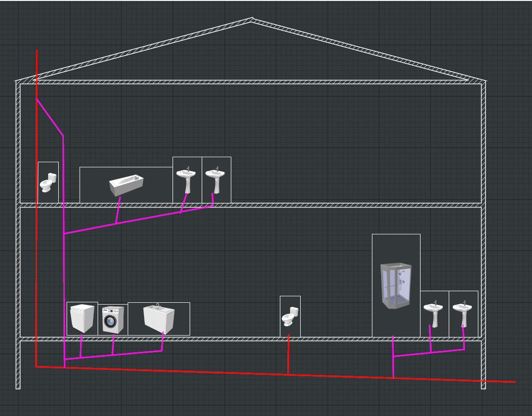The height and width of the screenshot is (416, 532).
Task: Select the upstairs toilet fixture
Action: pyautogui.click(x=48, y=183)
